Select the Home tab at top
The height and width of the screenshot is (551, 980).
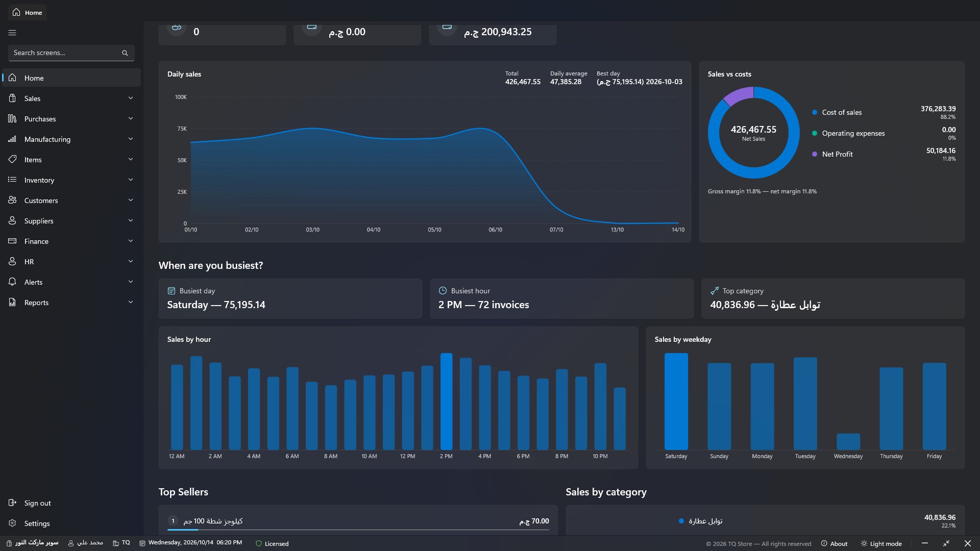point(28,12)
